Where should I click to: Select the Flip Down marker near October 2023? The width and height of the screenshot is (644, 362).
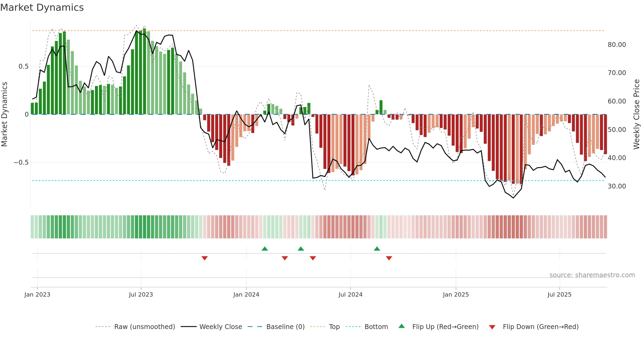tap(205, 258)
